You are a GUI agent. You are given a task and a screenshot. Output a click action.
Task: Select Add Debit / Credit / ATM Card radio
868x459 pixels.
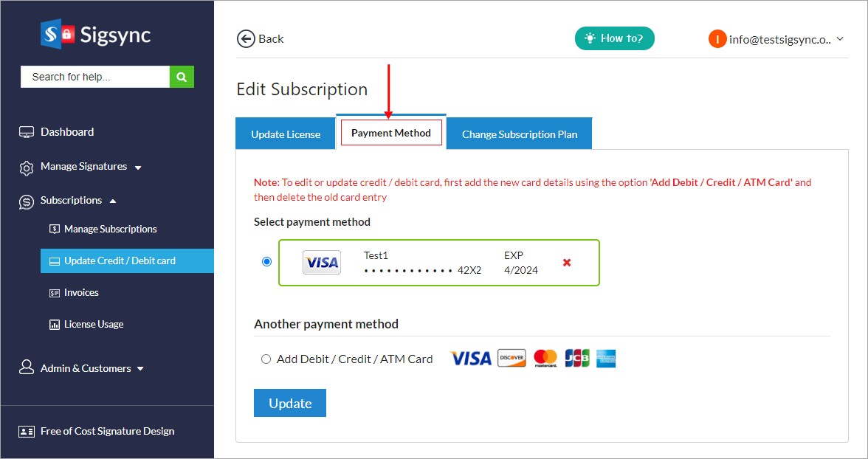point(266,359)
